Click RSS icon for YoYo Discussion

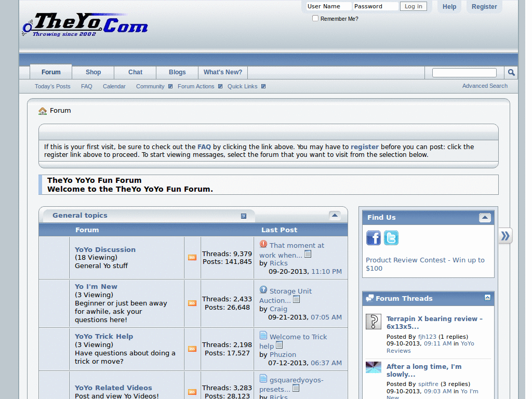(x=192, y=258)
